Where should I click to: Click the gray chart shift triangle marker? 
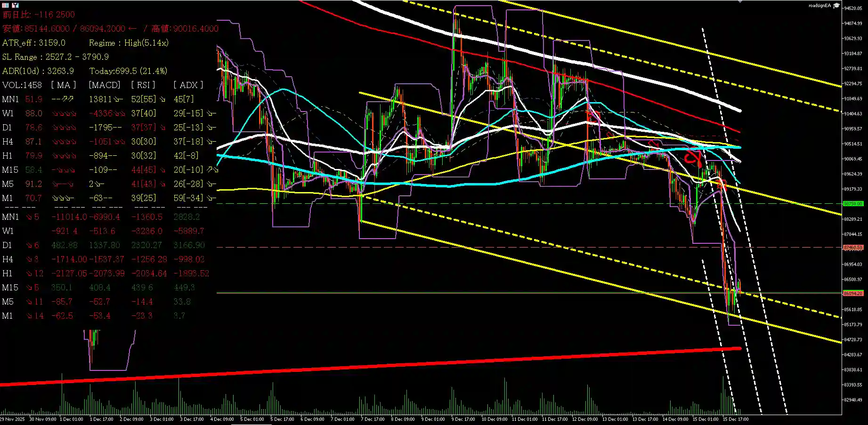tap(740, 1)
